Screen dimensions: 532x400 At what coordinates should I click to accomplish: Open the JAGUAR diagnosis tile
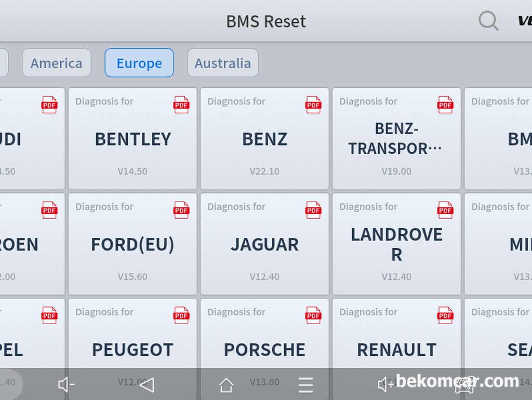coord(264,244)
